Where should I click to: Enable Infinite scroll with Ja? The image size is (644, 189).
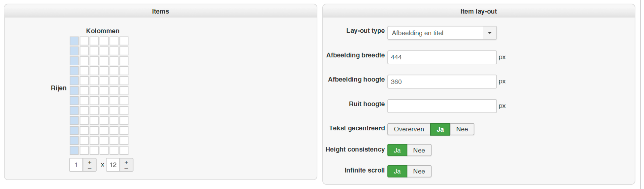tap(397, 171)
